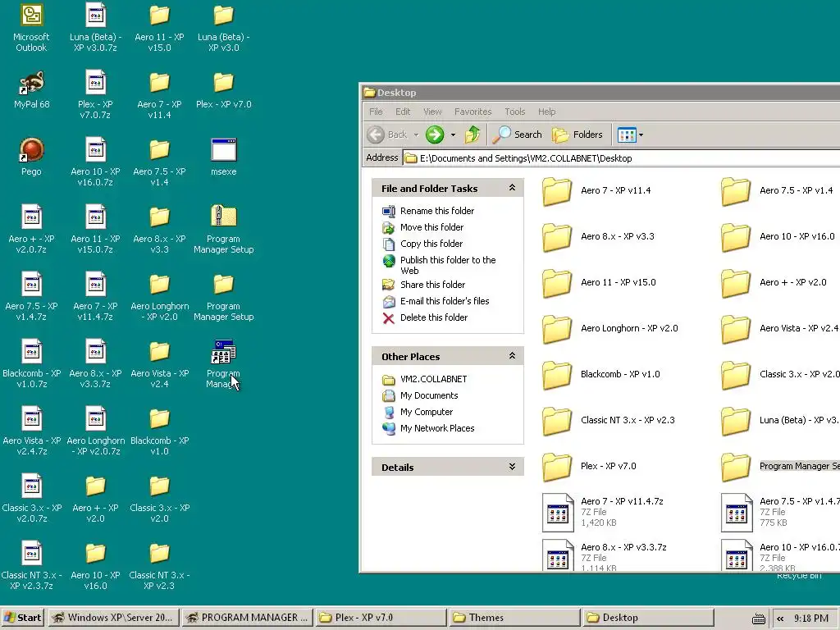Select the msexe window icon on desktop
The image size is (840, 630).
point(223,150)
